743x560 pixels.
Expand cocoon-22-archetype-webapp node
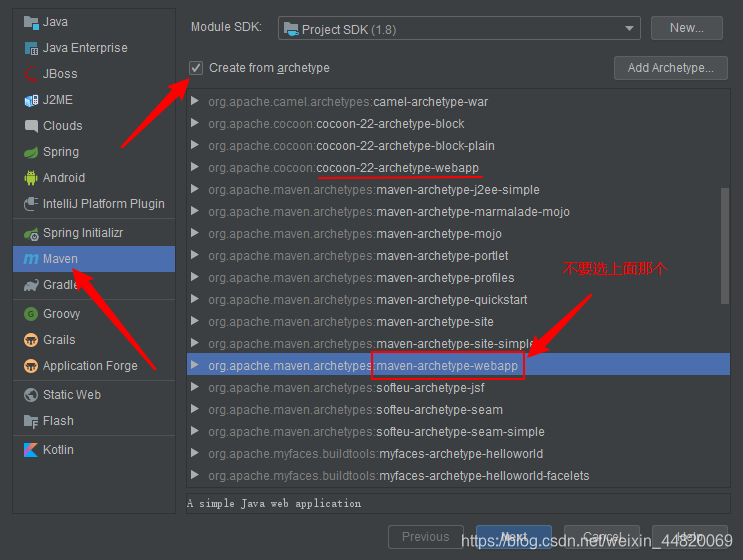pyautogui.click(x=194, y=167)
